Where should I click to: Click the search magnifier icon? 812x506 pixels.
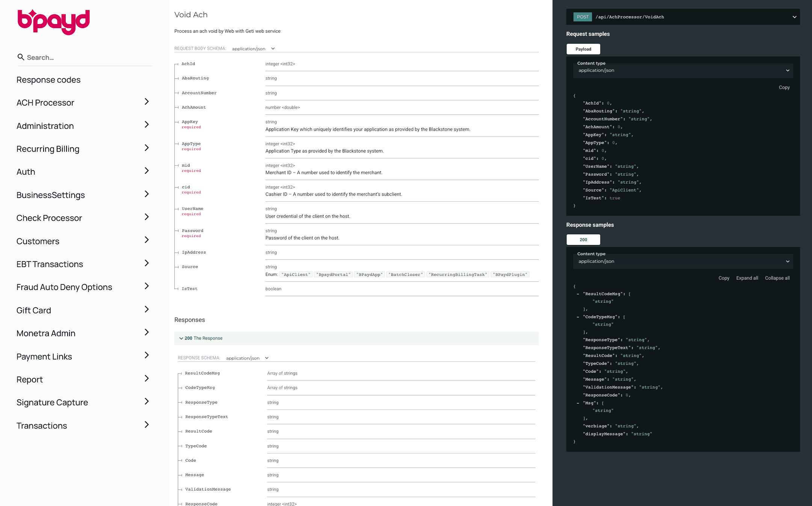click(x=21, y=57)
